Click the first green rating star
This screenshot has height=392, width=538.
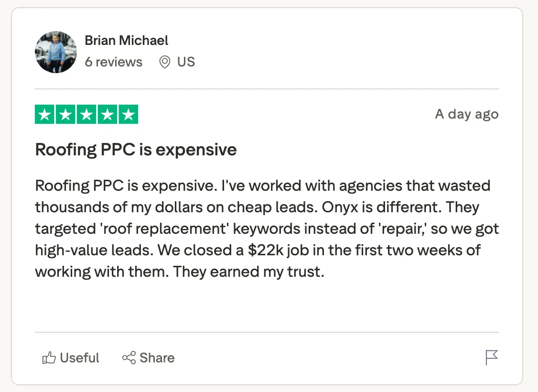click(x=45, y=114)
